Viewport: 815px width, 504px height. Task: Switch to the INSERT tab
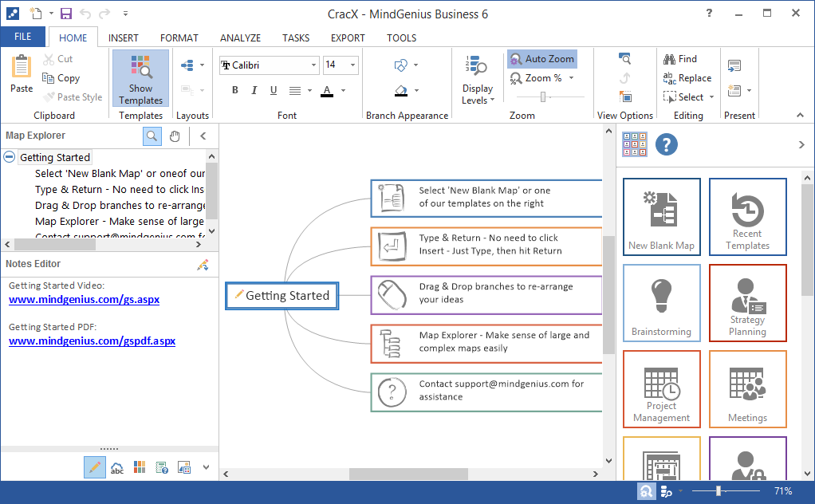pos(123,38)
